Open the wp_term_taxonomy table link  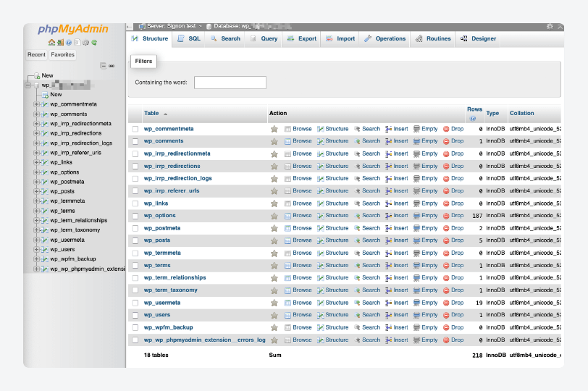click(x=171, y=290)
